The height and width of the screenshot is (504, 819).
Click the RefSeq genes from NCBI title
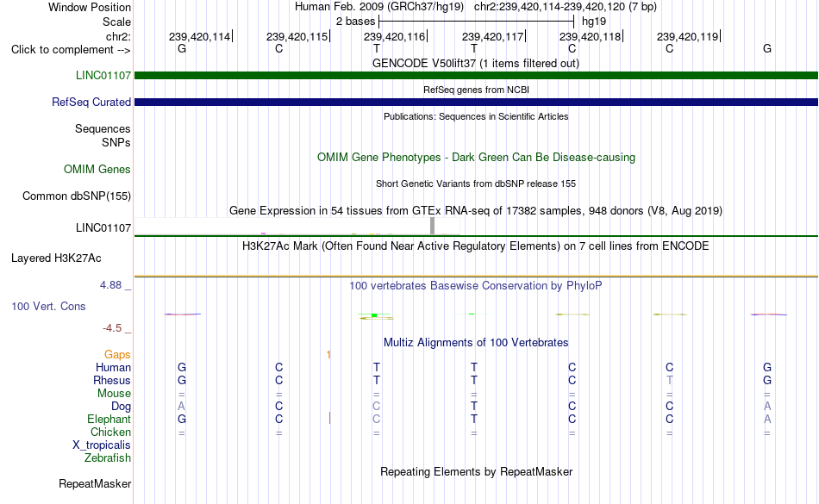[x=476, y=90]
